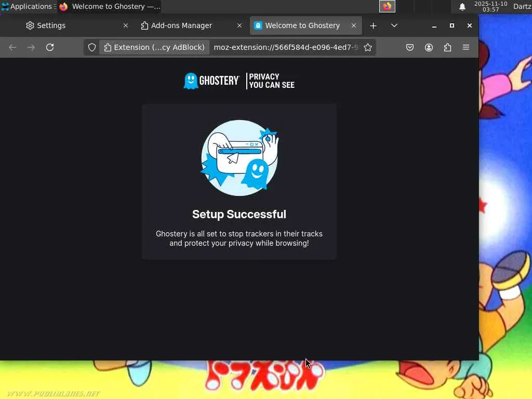Select the Welcome to Ghostery tab

(306, 26)
